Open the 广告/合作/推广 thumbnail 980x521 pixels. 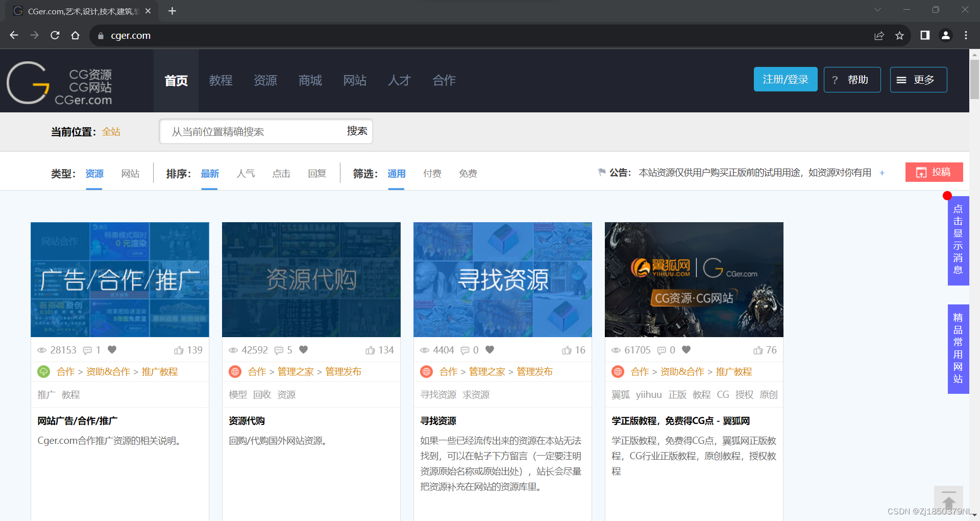pos(120,279)
